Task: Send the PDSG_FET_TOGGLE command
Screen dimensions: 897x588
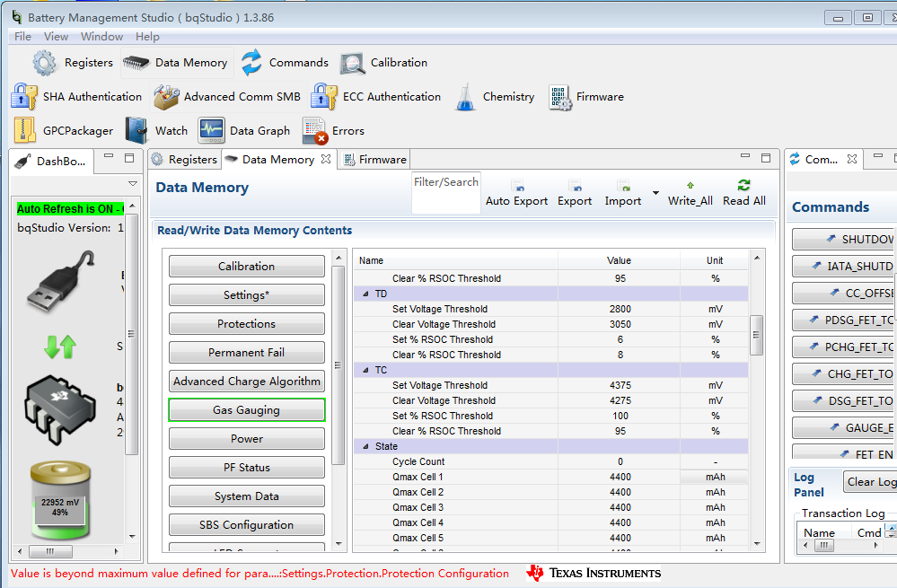Action: [x=844, y=320]
